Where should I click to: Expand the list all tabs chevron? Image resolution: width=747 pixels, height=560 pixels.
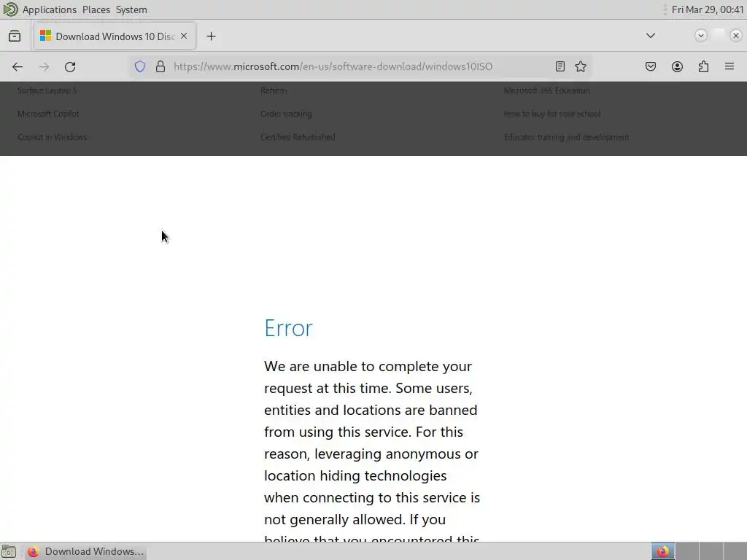650,36
